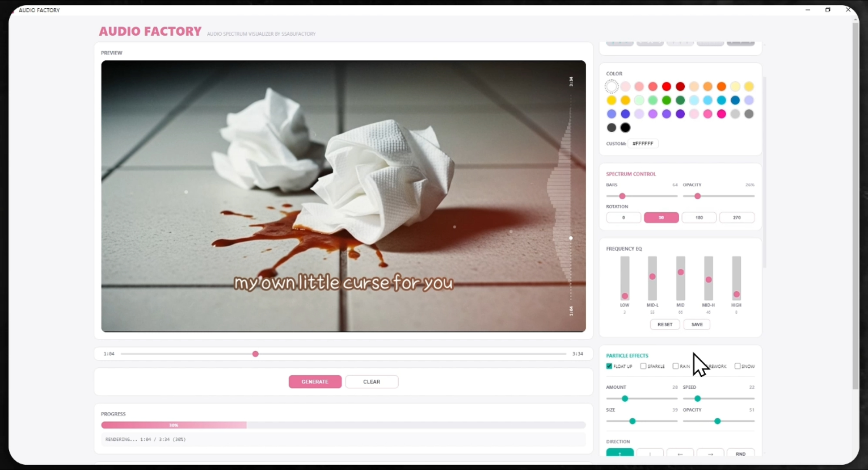Set spectrum rotation to 270

(x=737, y=218)
